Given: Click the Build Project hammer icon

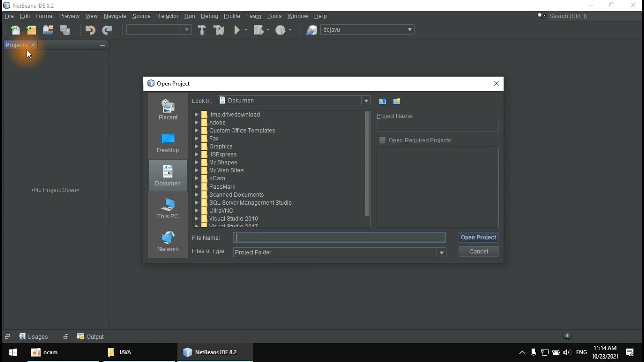Looking at the screenshot, I should click(x=202, y=30).
